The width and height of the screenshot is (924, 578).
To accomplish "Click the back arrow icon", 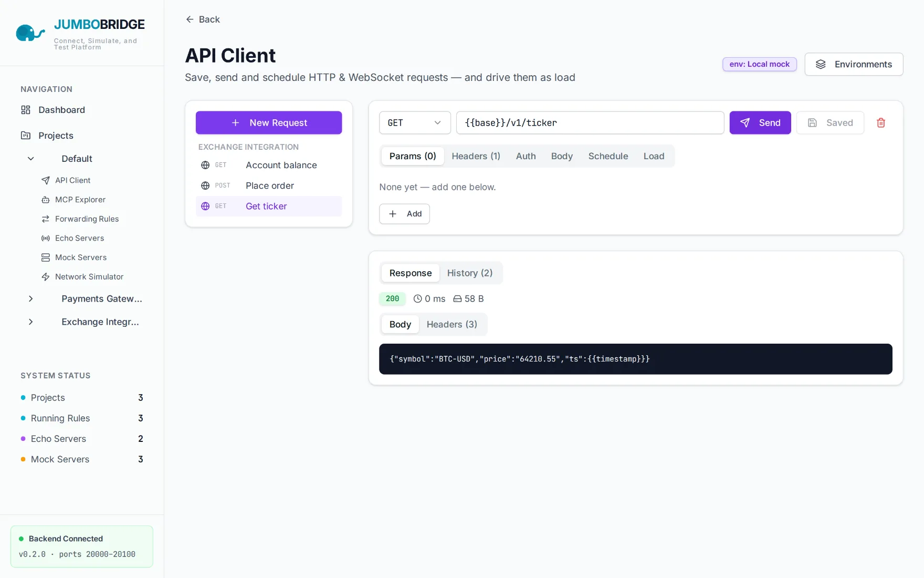I will click(x=190, y=19).
